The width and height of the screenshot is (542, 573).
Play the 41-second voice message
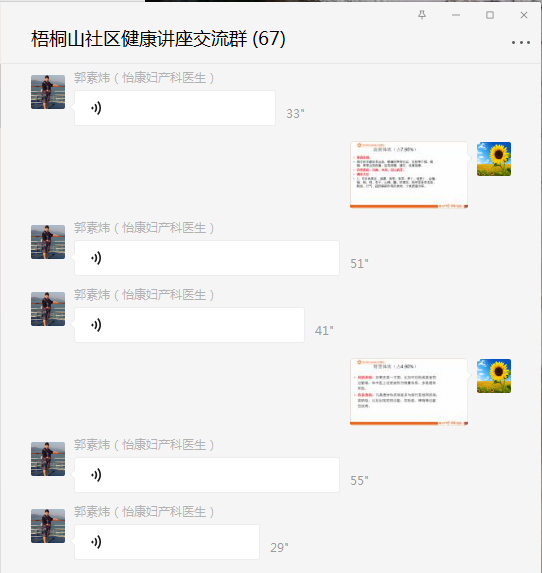pos(189,325)
